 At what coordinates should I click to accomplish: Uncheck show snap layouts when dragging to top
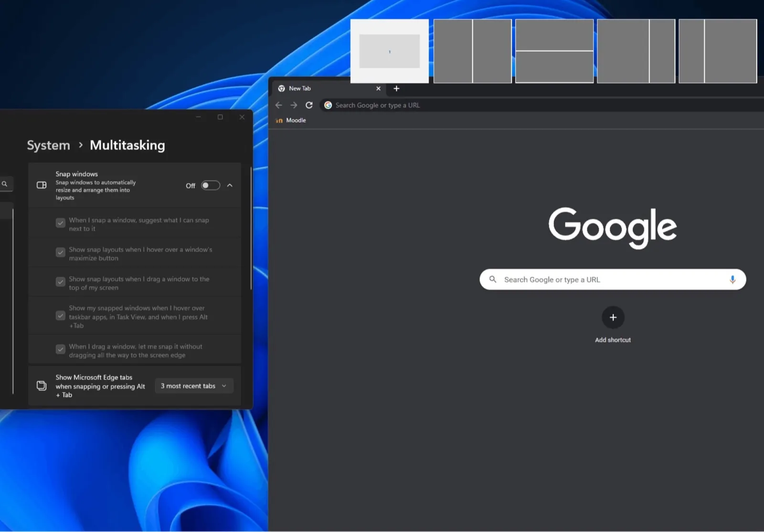60,283
